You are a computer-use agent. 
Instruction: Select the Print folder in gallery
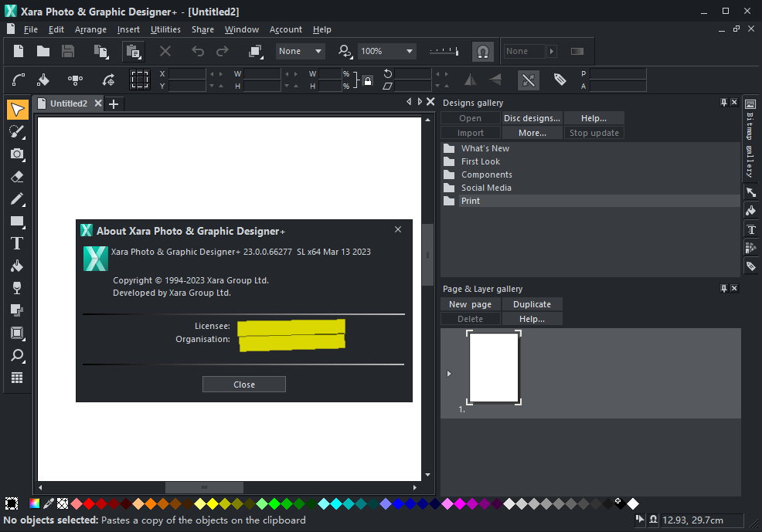pyautogui.click(x=471, y=201)
